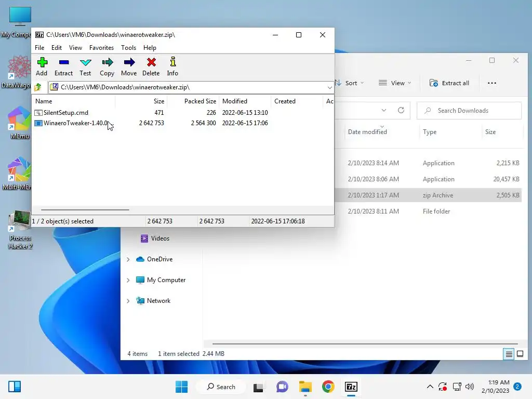This screenshot has height=399, width=532.
Task: Open Task View from the taskbar
Action: [x=259, y=387]
